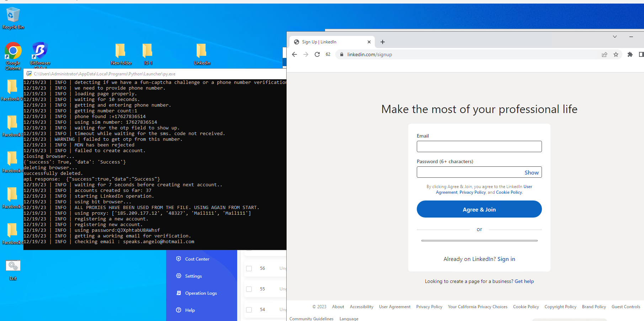
Task: Open Privacy Policy link in the signup form
Action: [473, 192]
